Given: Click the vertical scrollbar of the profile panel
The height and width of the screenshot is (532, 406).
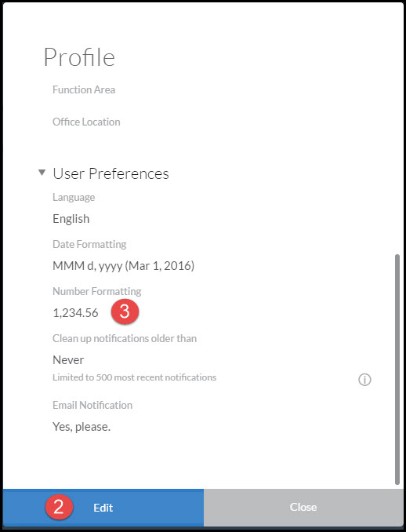Looking at the screenshot, I should coord(397,370).
